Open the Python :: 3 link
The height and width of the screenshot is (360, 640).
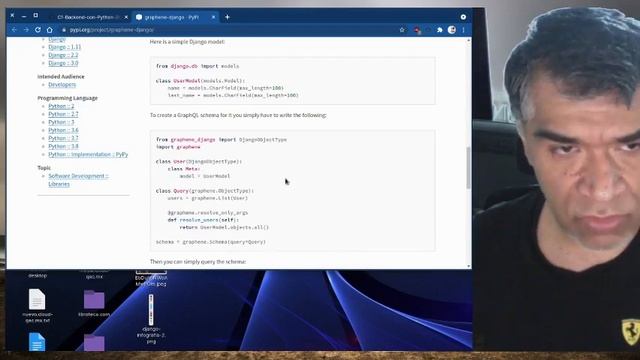(x=61, y=122)
